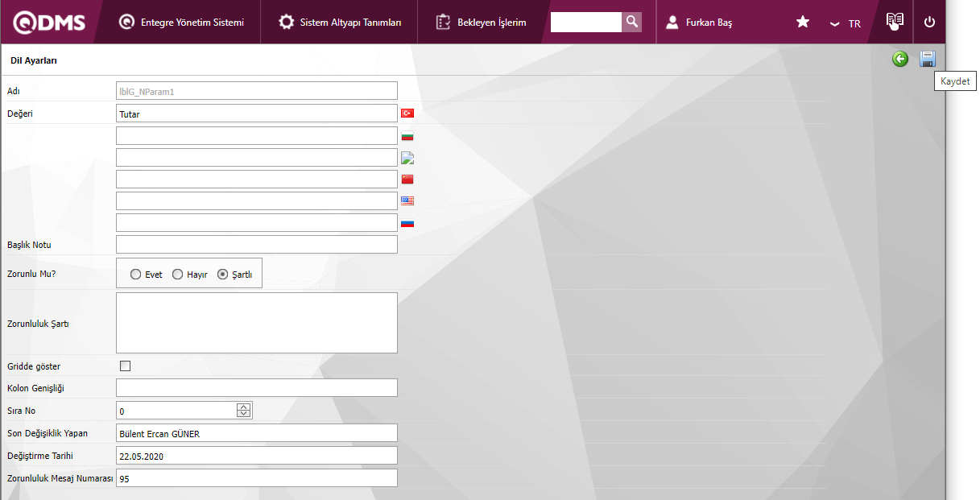Open Sistem Altyapı Tanımları menu
This screenshot has width=980, height=500.
(x=340, y=23)
